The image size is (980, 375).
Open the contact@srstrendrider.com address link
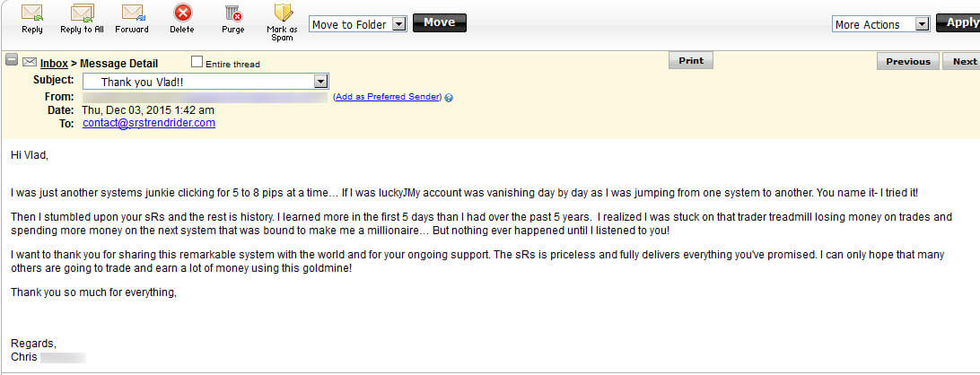[149, 123]
